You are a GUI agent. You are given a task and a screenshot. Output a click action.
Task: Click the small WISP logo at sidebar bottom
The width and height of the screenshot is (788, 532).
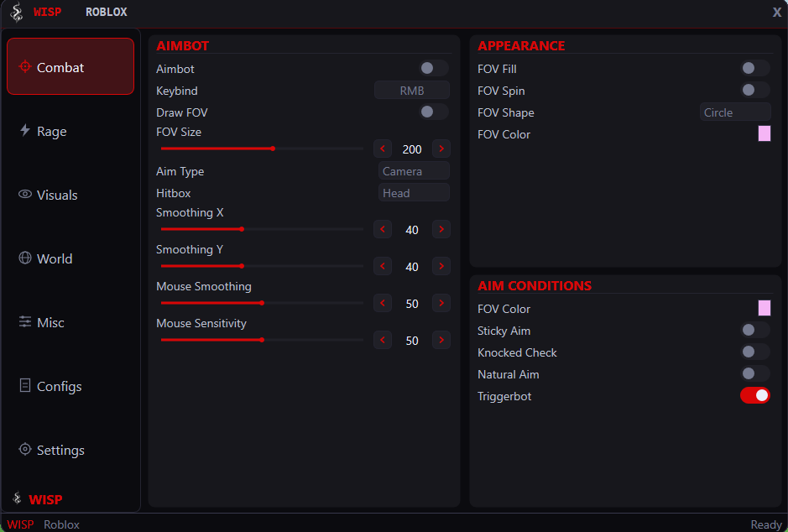[17, 498]
